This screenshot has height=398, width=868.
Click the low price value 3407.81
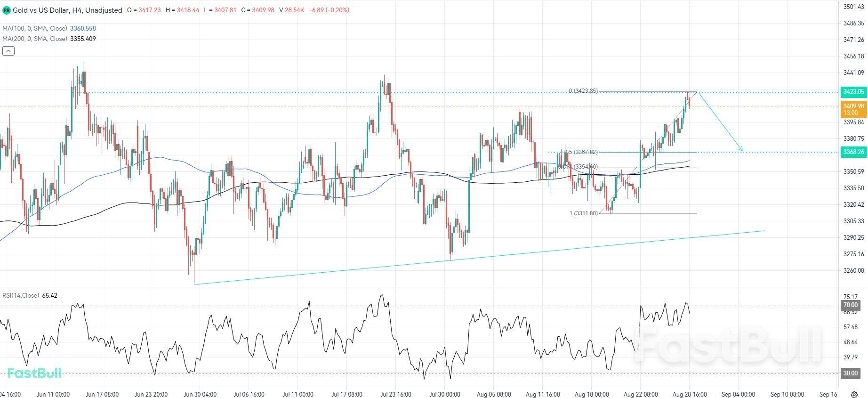tap(225, 10)
